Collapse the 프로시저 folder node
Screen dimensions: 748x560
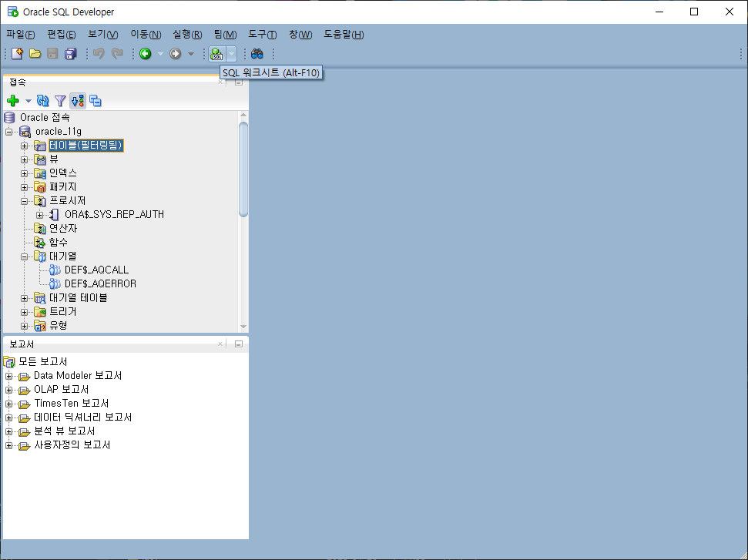(x=25, y=201)
